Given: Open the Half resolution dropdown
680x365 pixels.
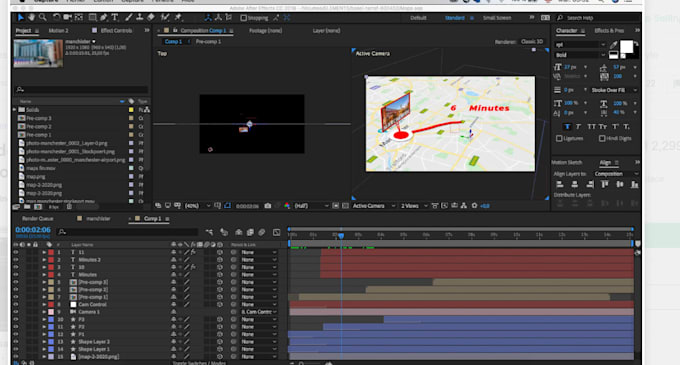Looking at the screenshot, I should pos(311,205).
